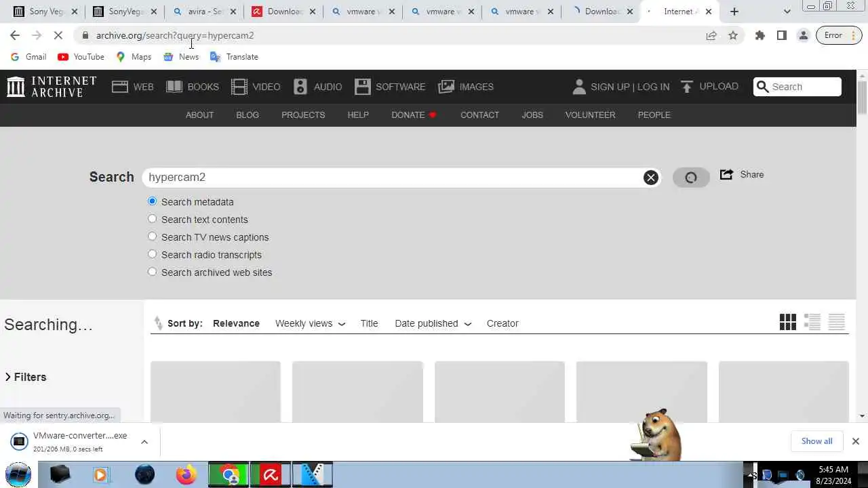Viewport: 868px width, 488px height.
Task: Open the tab search dropdown
Action: pyautogui.click(x=787, y=12)
